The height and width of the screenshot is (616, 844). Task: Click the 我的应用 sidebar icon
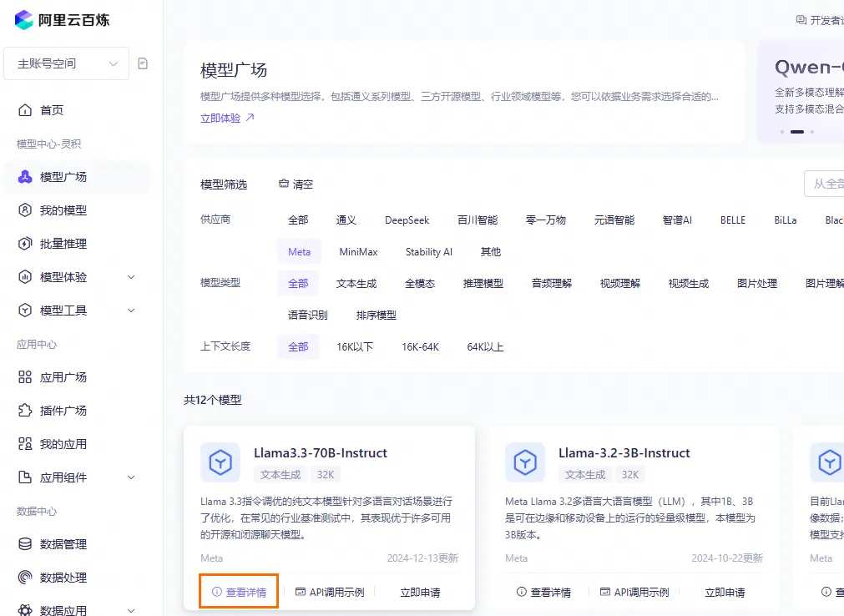[x=25, y=444]
